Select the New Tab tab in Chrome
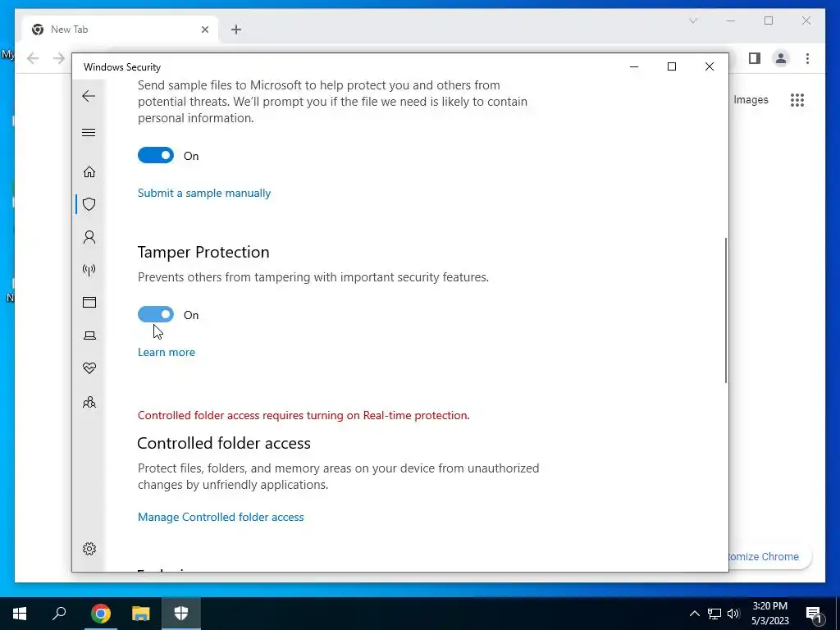The width and height of the screenshot is (840, 630). tap(120, 30)
